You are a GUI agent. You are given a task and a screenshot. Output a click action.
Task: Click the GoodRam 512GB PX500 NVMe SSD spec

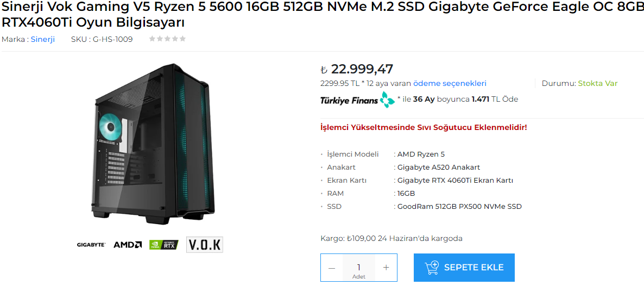point(459,206)
